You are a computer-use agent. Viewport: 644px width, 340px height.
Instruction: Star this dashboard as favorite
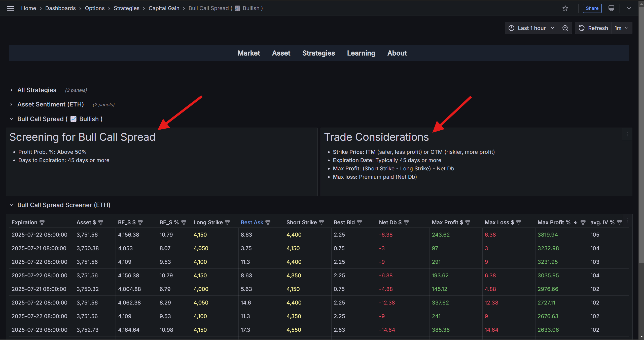[565, 8]
